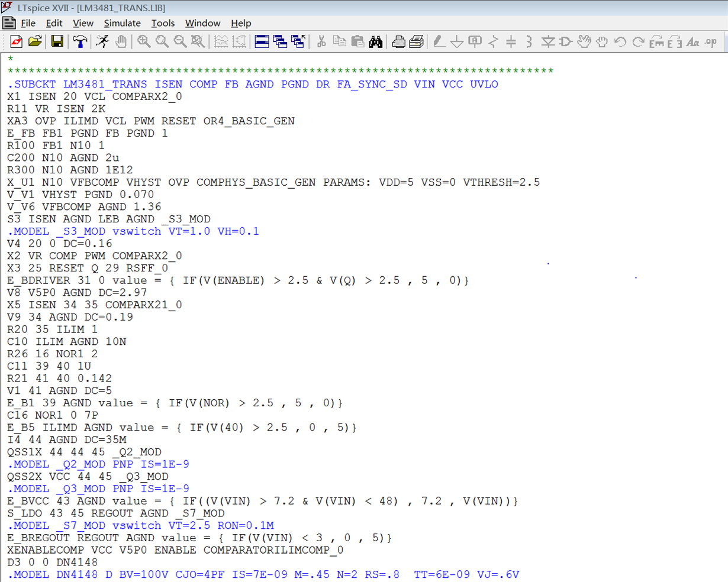Save the file with the floppy icon

pos(57,41)
